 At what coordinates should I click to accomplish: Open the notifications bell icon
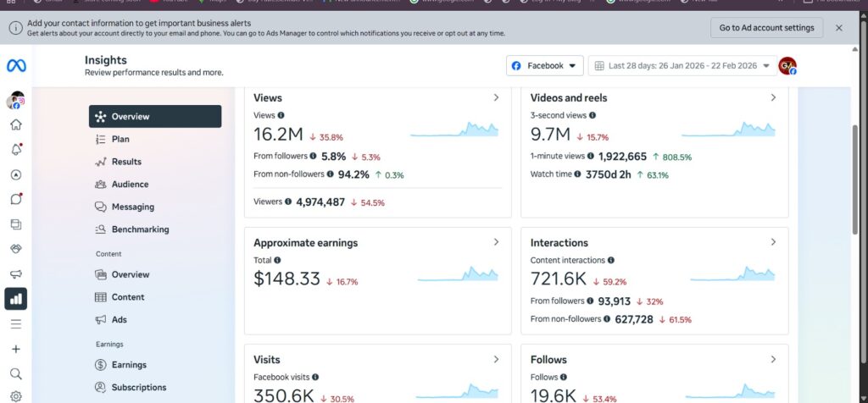(x=16, y=149)
